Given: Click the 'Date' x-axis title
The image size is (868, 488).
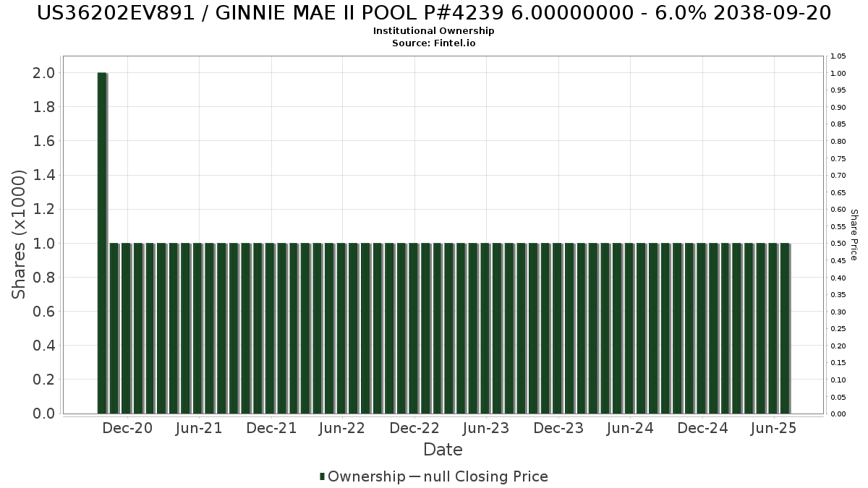Looking at the screenshot, I should click(443, 450).
